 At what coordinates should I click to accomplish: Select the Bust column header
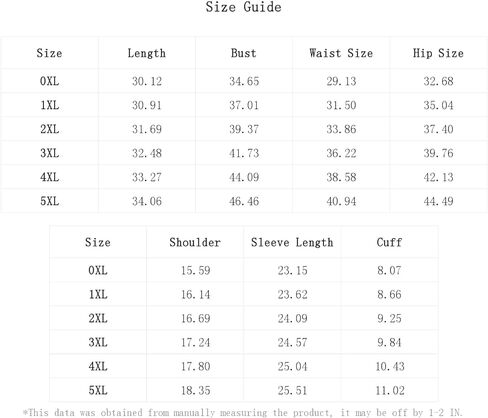click(244, 53)
